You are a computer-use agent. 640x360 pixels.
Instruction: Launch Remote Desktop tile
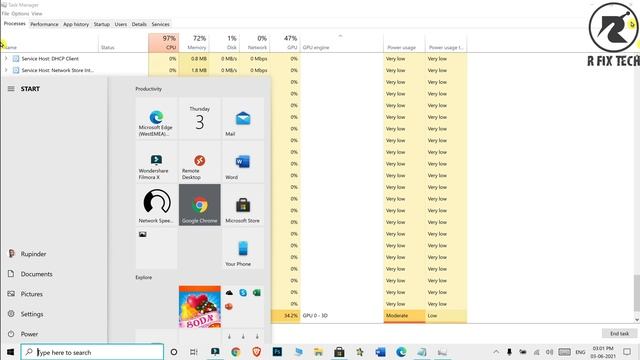(x=200, y=162)
